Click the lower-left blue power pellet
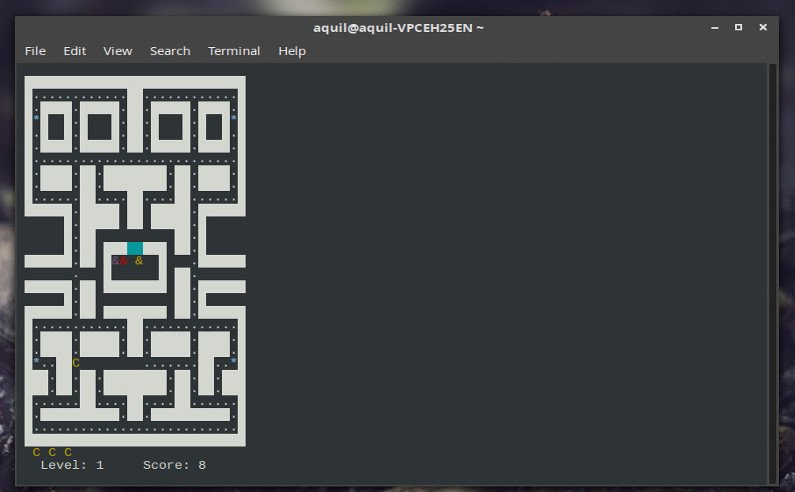Image resolution: width=795 pixels, height=492 pixels. (x=37, y=361)
